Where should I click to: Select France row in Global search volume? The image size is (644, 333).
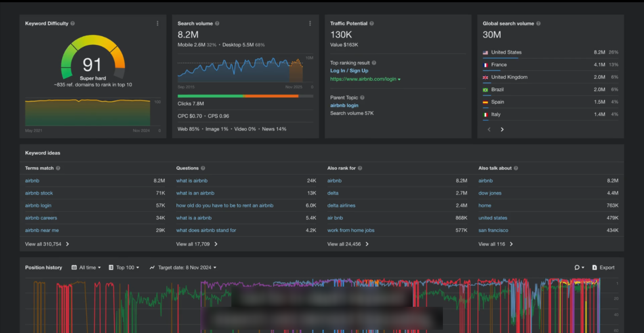point(550,65)
